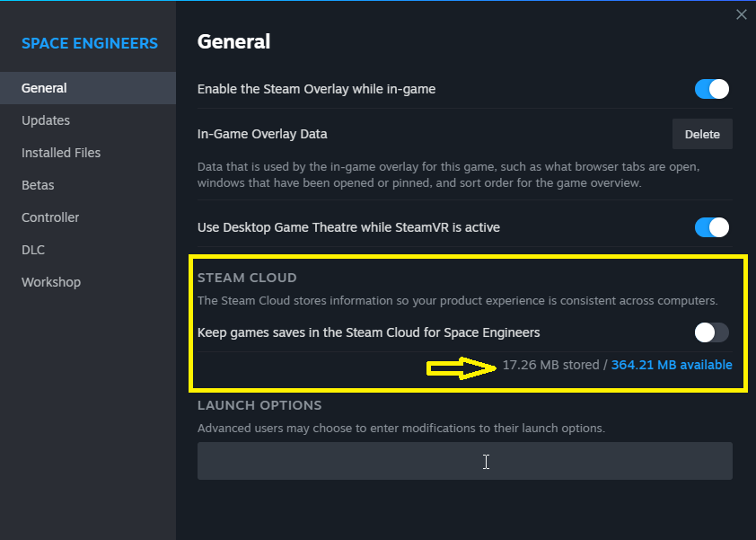Delete the In-Game Overlay Data
Screen dimensions: 756x540
[702, 134]
